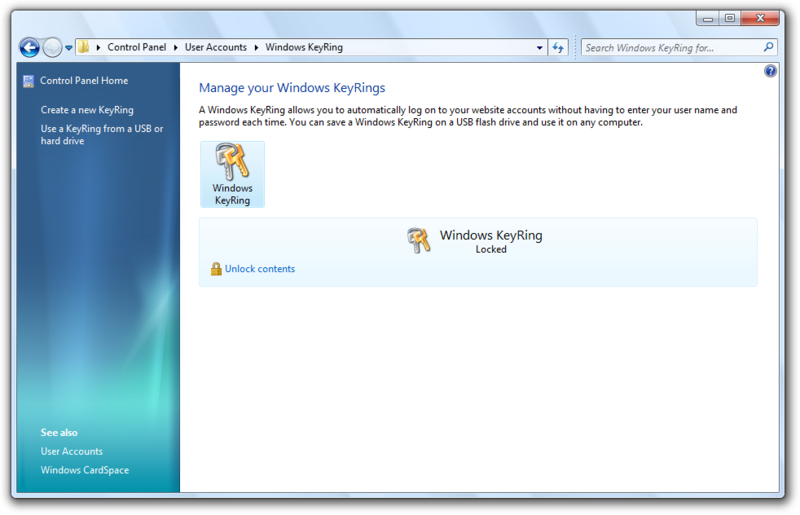Click the search magnifier icon
This screenshot has height=515, width=800.
coord(768,47)
